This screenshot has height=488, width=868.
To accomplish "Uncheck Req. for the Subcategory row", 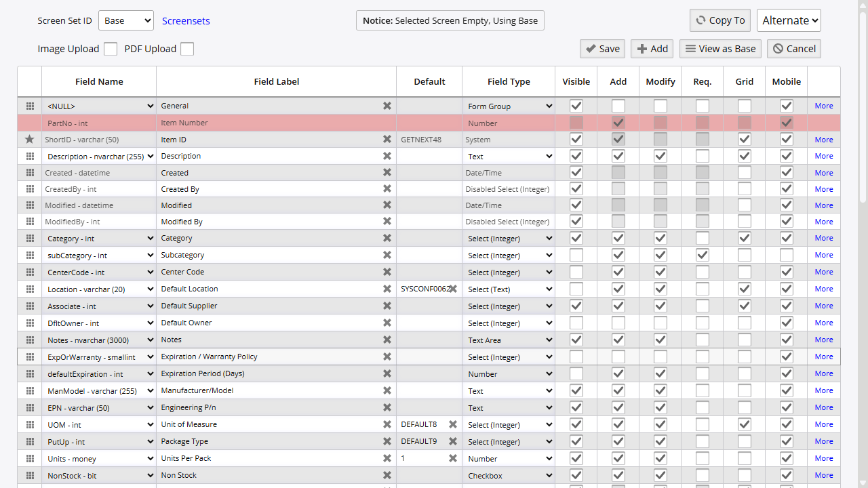I will coord(703,256).
